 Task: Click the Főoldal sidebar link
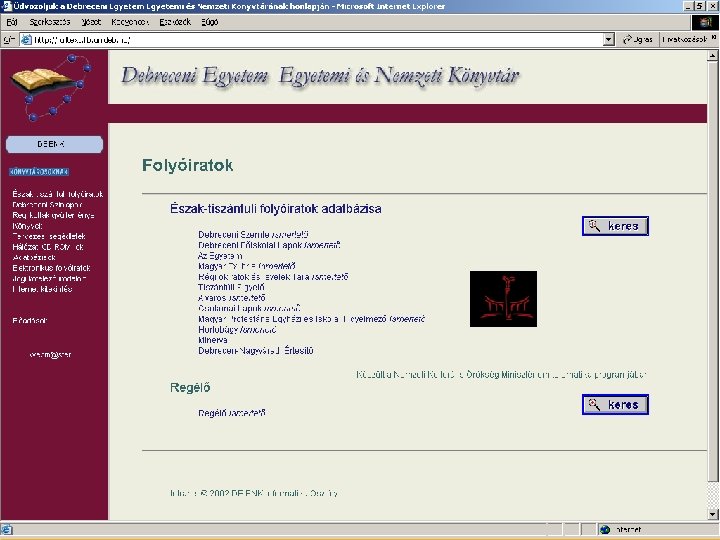[x=30, y=321]
